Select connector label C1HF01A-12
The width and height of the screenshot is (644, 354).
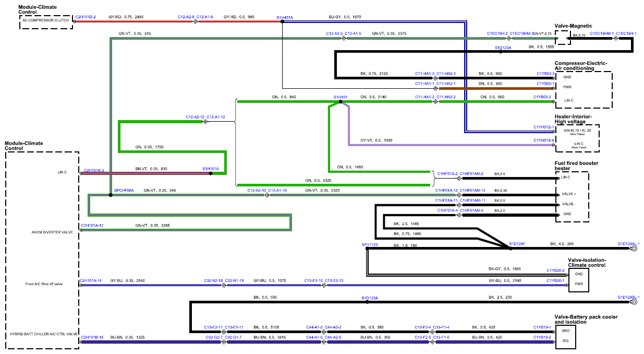click(x=446, y=191)
